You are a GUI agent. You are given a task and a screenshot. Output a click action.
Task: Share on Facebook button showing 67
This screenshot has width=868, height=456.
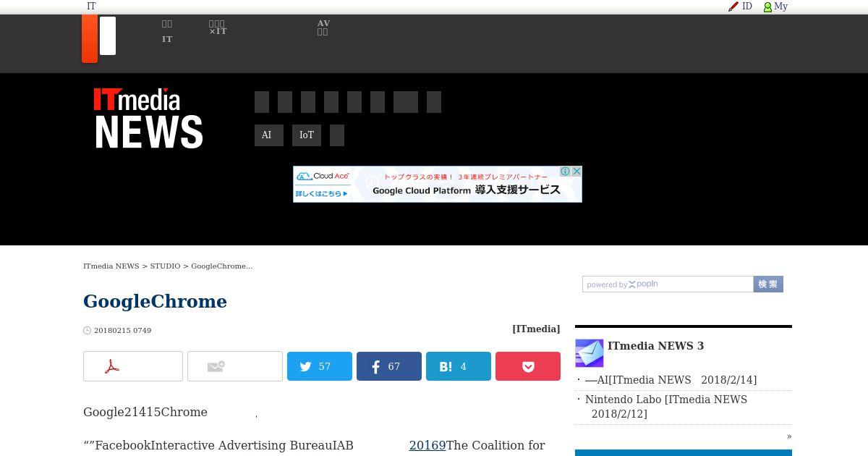pyautogui.click(x=389, y=366)
